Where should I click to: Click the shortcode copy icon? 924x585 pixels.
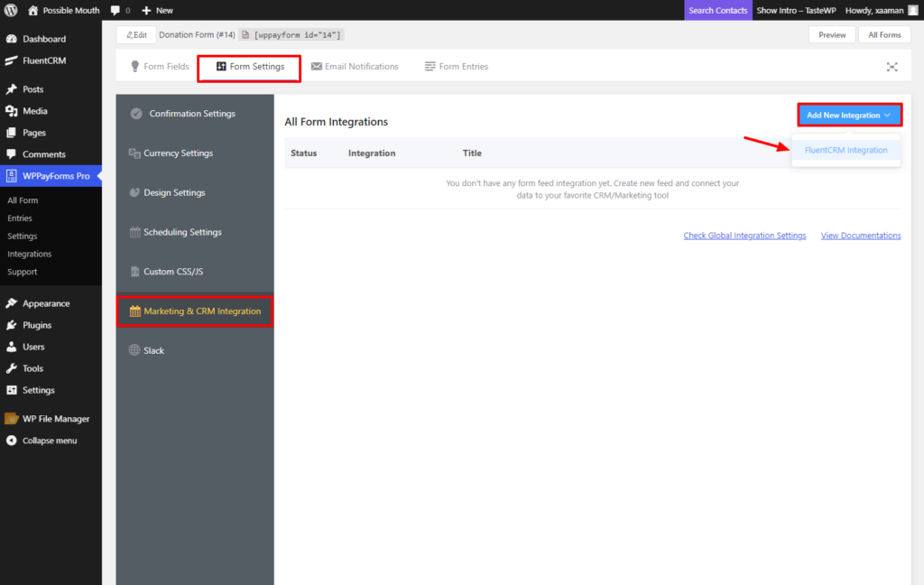245,35
